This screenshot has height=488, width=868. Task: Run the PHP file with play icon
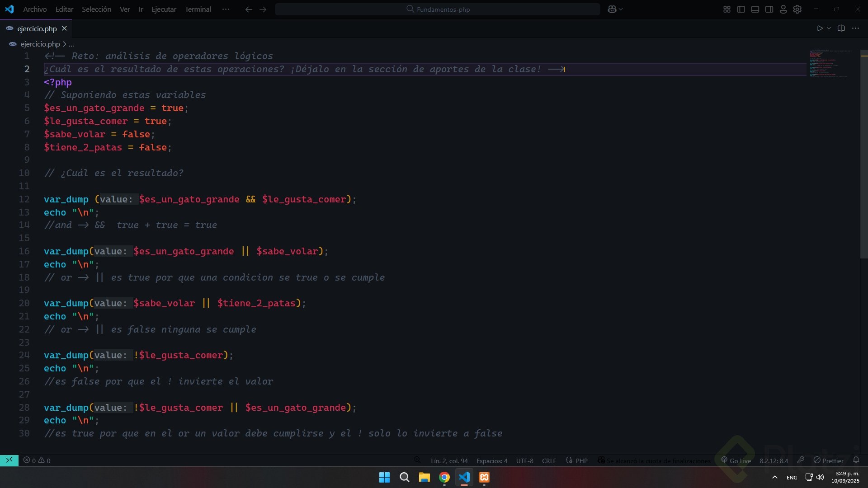coord(820,28)
